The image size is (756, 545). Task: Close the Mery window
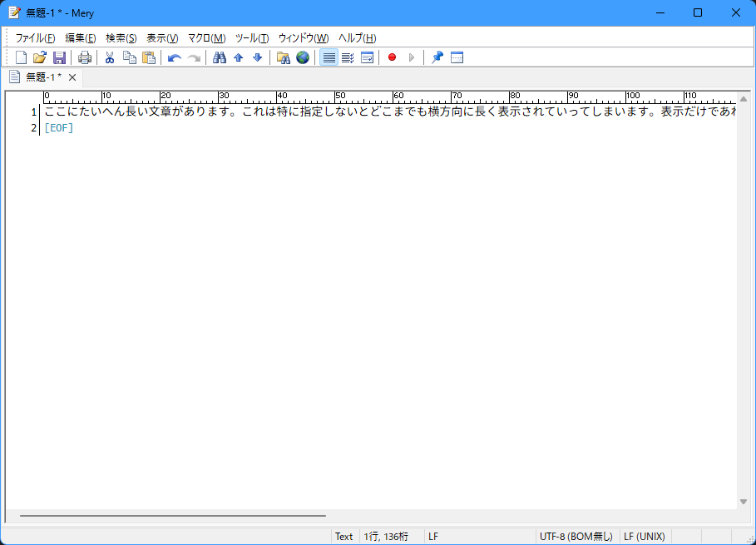[x=736, y=12]
